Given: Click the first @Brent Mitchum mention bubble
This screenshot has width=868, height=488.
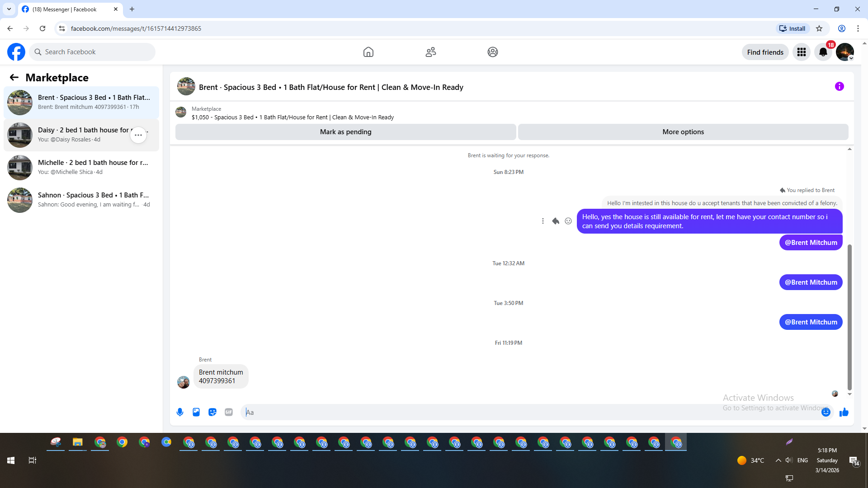Looking at the screenshot, I should pos(811,243).
